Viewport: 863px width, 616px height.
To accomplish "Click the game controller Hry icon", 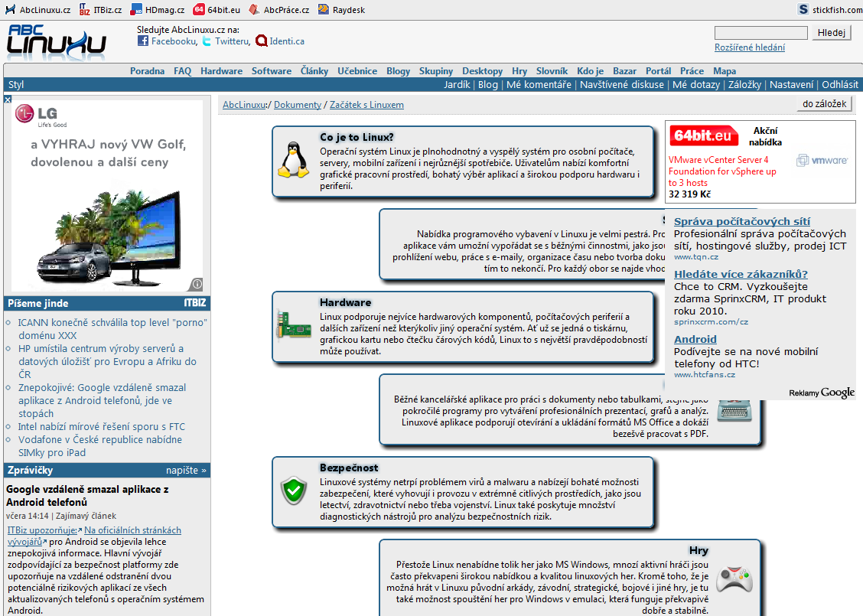I will [734, 579].
